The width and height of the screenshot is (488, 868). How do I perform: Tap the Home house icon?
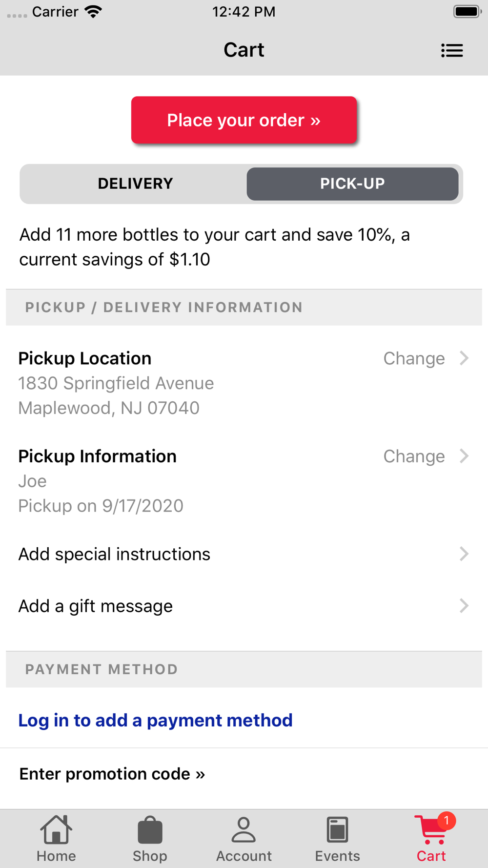pyautogui.click(x=56, y=830)
